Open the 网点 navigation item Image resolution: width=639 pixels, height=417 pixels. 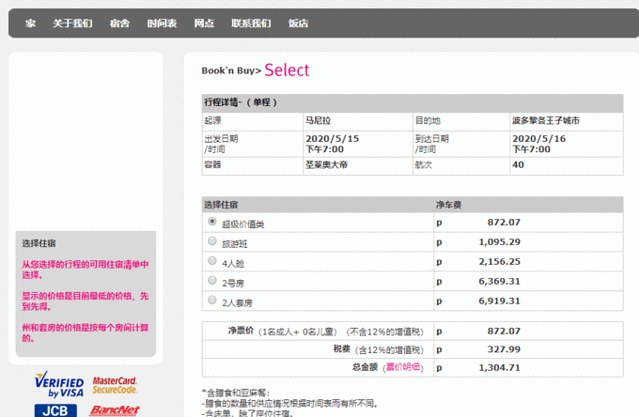[x=204, y=23]
